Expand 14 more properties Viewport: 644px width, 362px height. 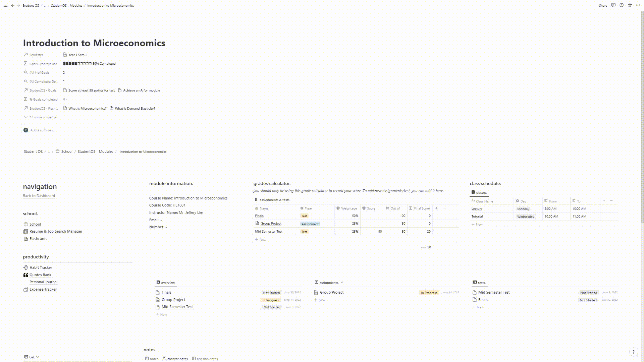click(x=43, y=117)
